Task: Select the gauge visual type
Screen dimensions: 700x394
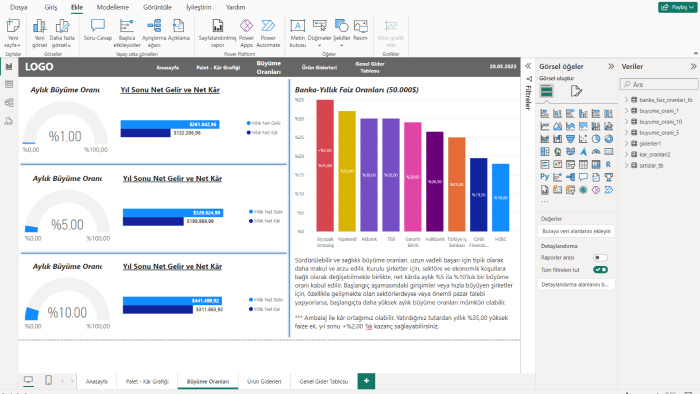Action: point(596,152)
